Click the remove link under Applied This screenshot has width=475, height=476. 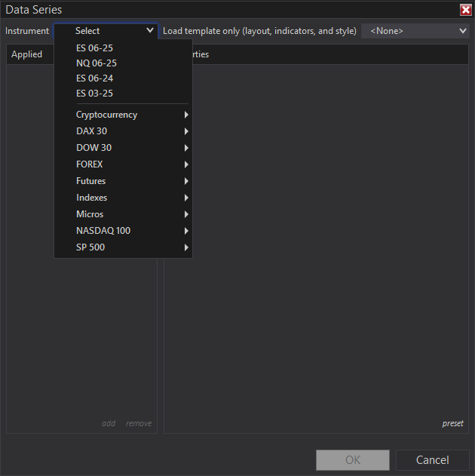(x=139, y=423)
